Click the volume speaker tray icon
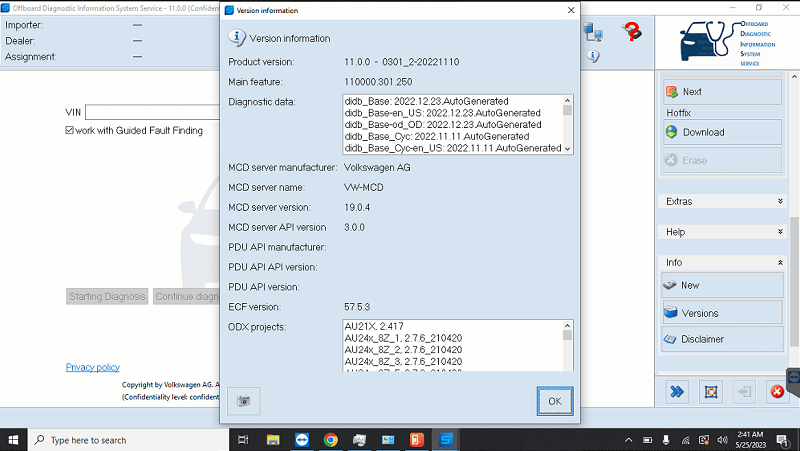This screenshot has height=451, width=800. tap(722, 440)
